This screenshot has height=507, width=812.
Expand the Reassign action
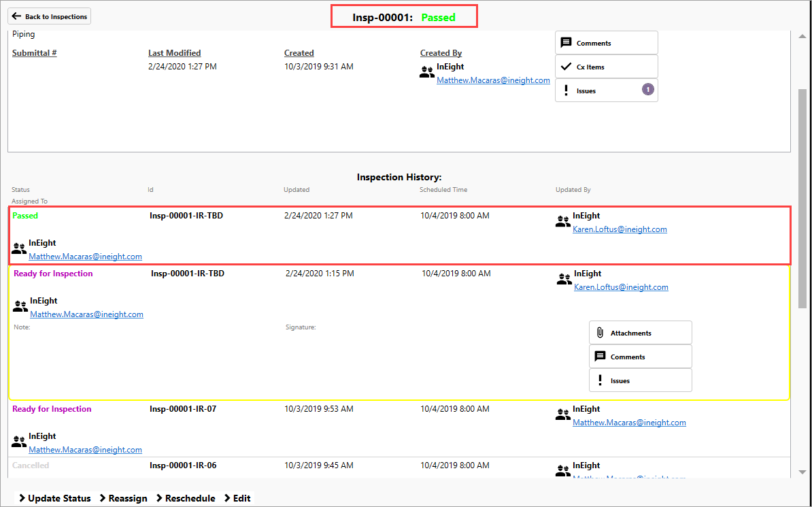(123, 498)
